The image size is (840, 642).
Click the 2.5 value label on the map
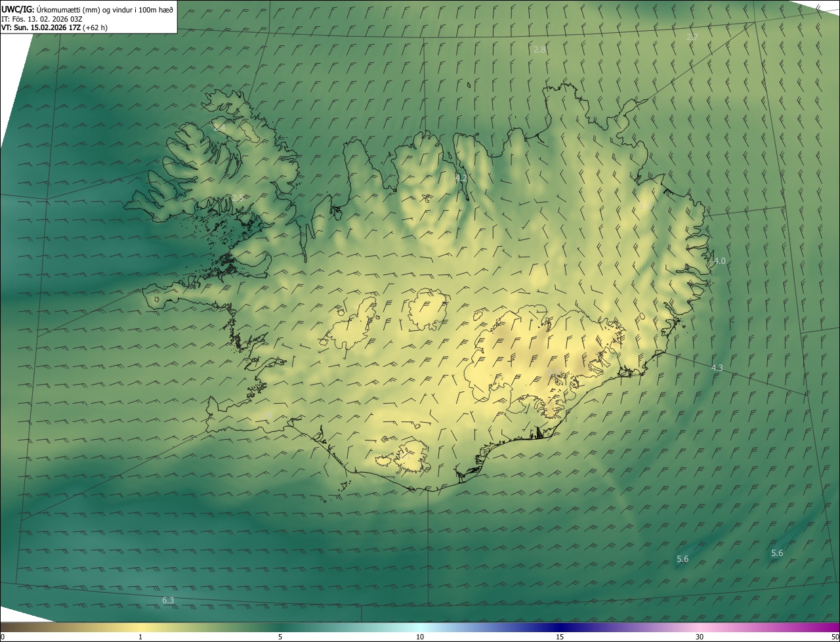tap(237, 198)
